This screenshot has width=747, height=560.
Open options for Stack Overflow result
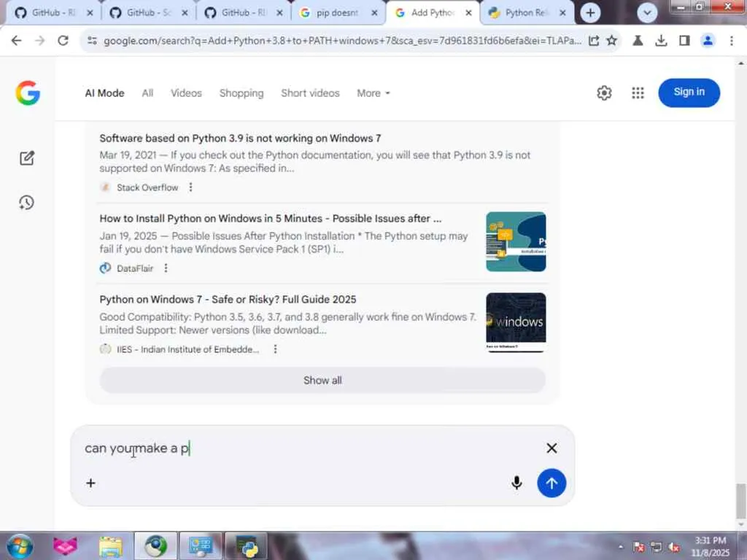coord(190,187)
